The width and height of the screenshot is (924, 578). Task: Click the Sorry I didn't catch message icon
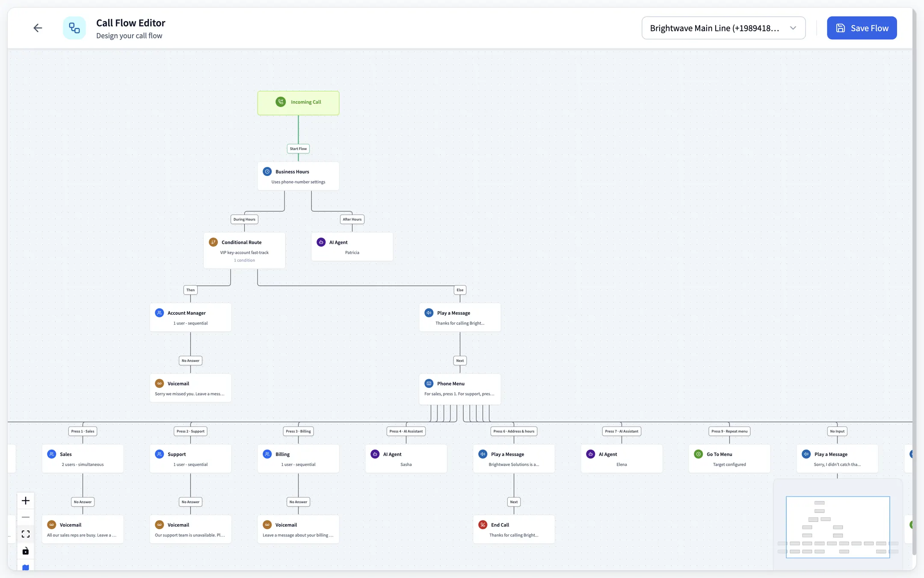(806, 454)
